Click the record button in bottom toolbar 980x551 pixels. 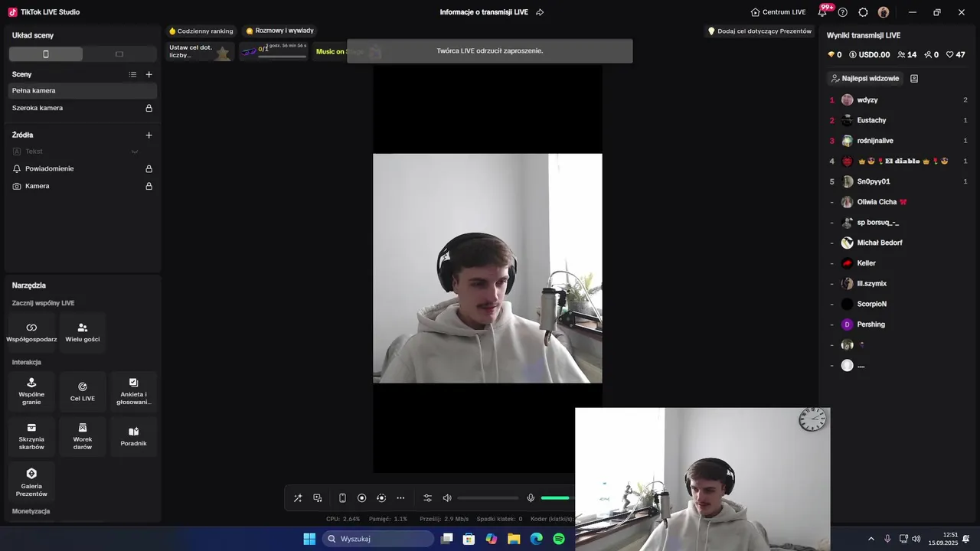pos(362,498)
